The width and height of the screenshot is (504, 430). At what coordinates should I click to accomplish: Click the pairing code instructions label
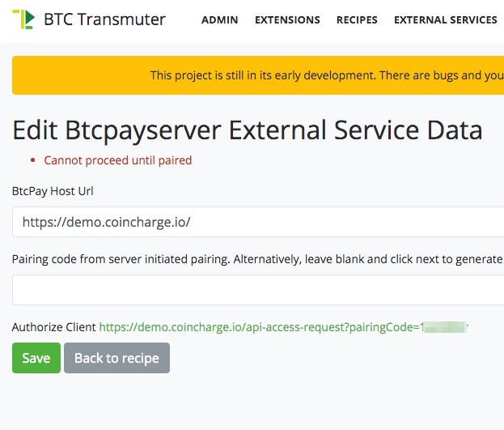coord(257,259)
